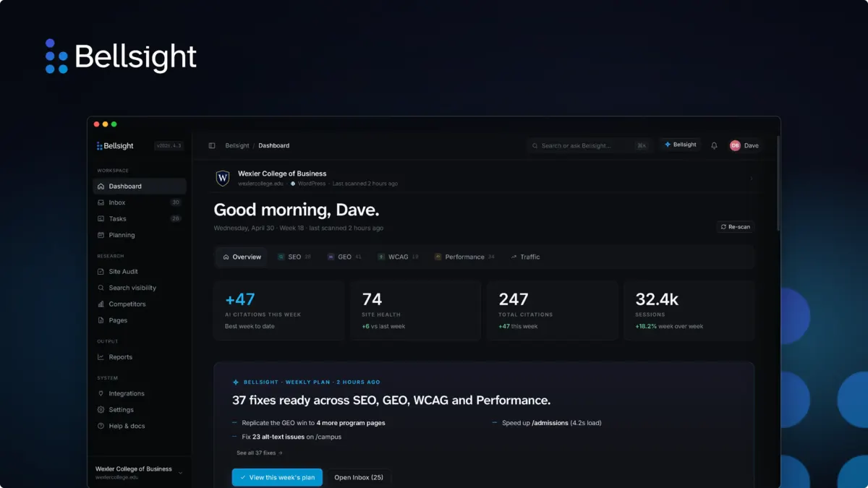Open Planning via its calendar icon in sidebar

101,235
